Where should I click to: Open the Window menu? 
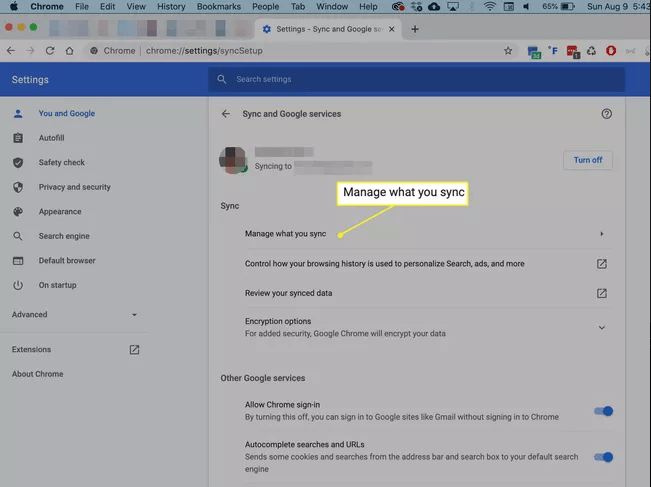click(x=332, y=6)
